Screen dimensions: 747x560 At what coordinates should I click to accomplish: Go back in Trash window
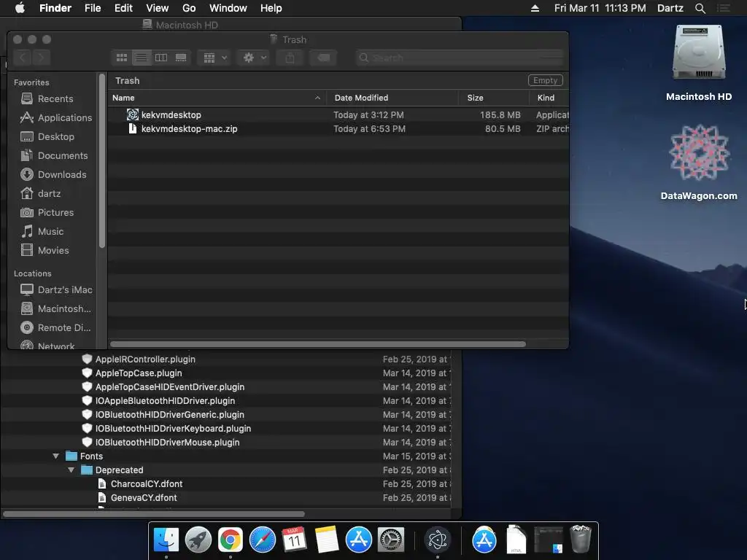click(x=23, y=58)
